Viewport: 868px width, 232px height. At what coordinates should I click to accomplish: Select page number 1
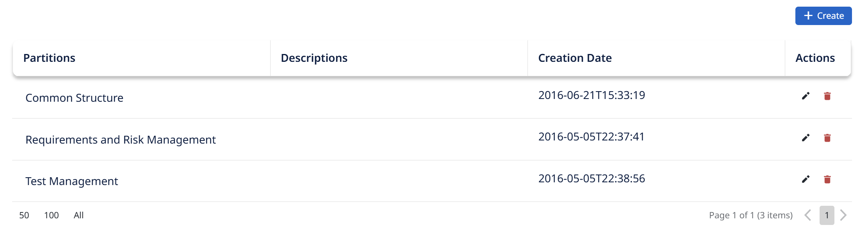point(827,215)
